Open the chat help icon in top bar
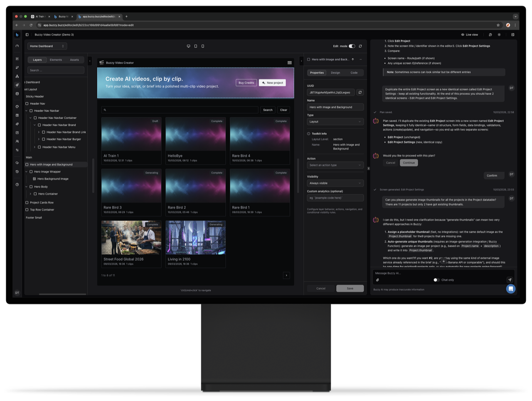Screen dimensions: 532x401 click(490, 35)
